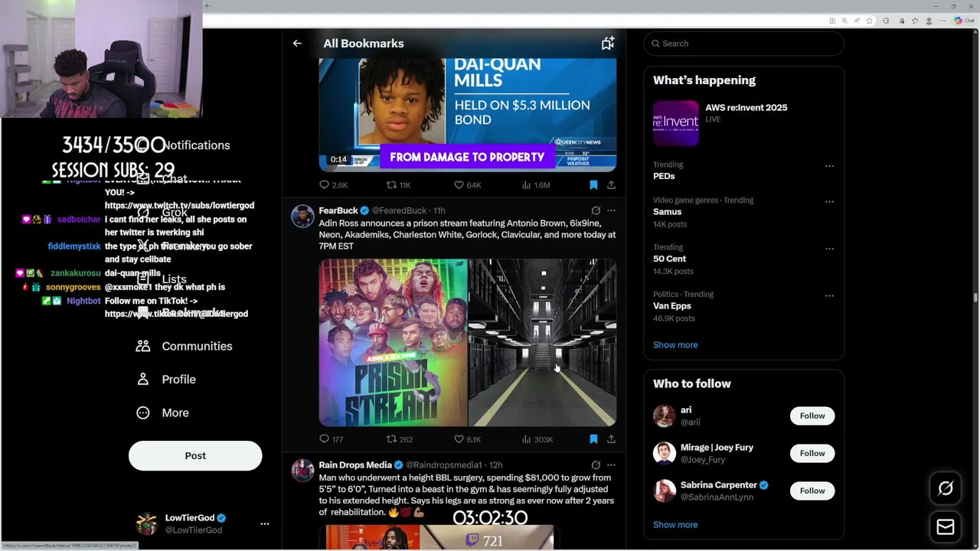Open Sabrina Carpenter's profile picture

665,491
